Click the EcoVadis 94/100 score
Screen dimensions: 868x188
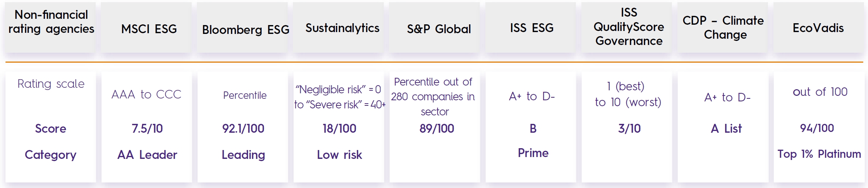coord(817,128)
